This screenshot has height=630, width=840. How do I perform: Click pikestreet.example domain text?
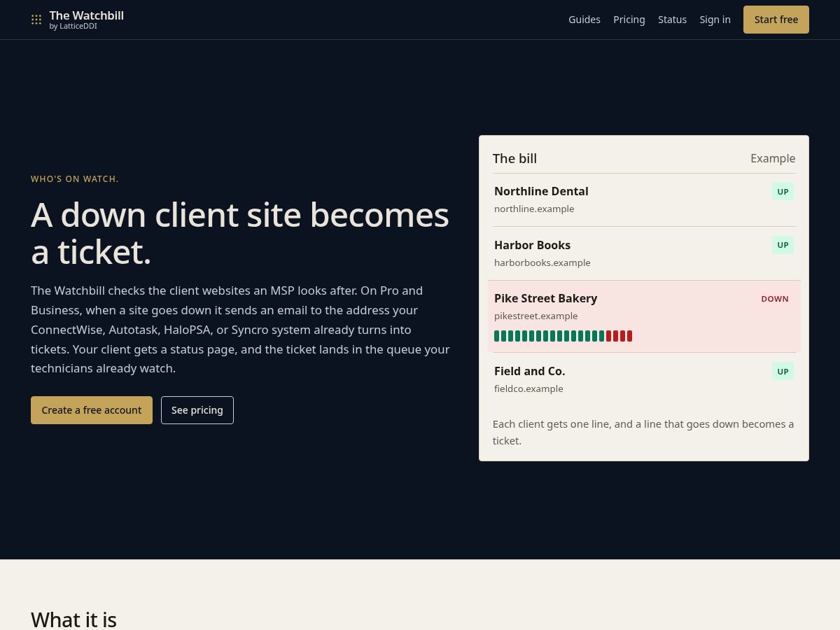pos(536,316)
